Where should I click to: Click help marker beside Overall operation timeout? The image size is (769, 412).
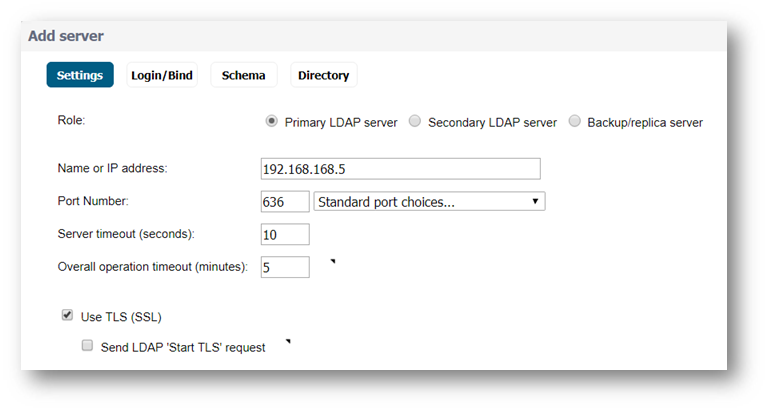pyautogui.click(x=332, y=262)
